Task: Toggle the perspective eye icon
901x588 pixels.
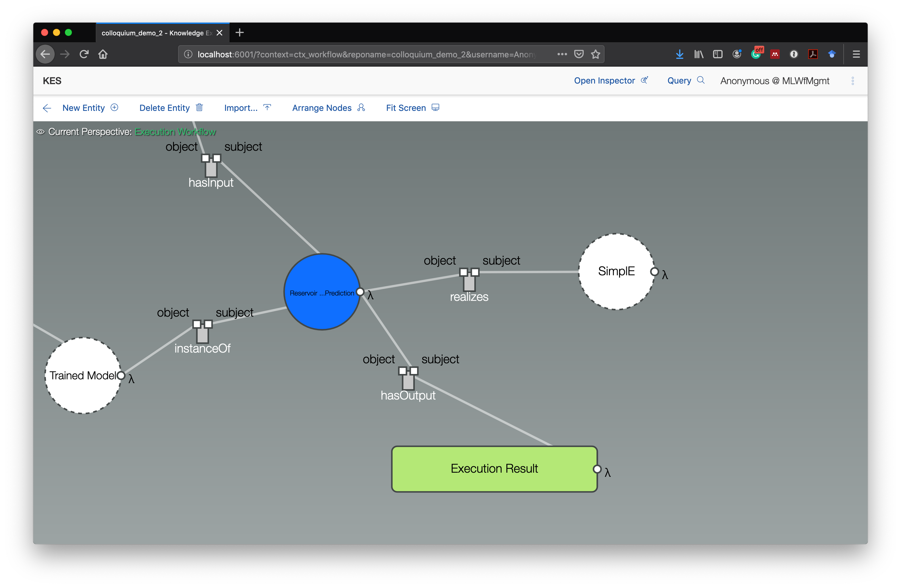Action: (x=40, y=132)
